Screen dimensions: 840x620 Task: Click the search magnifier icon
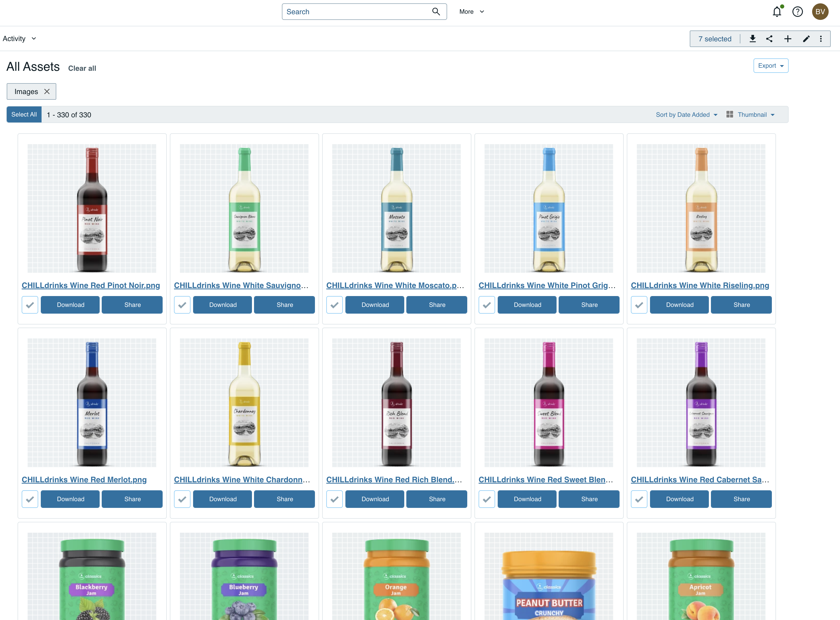click(436, 12)
